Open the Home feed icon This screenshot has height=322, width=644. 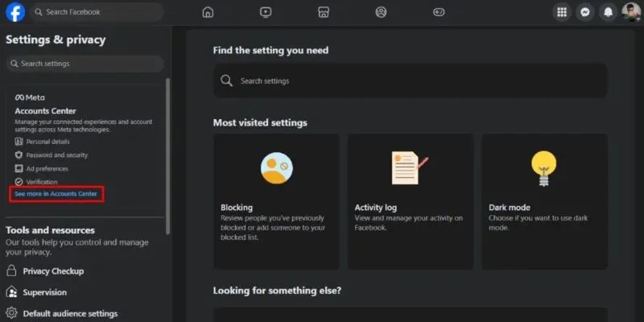[x=208, y=12]
